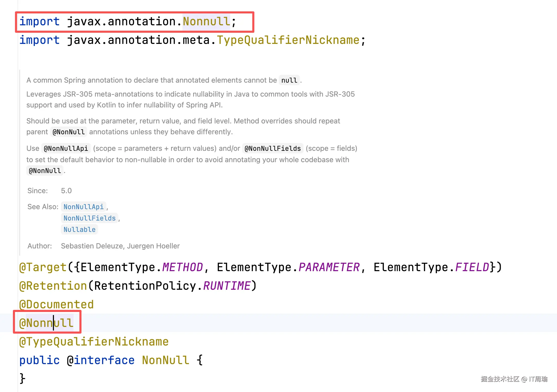Viewport: 557px width, 392px height.
Task: Click the @Target annotation
Action: pos(43,267)
